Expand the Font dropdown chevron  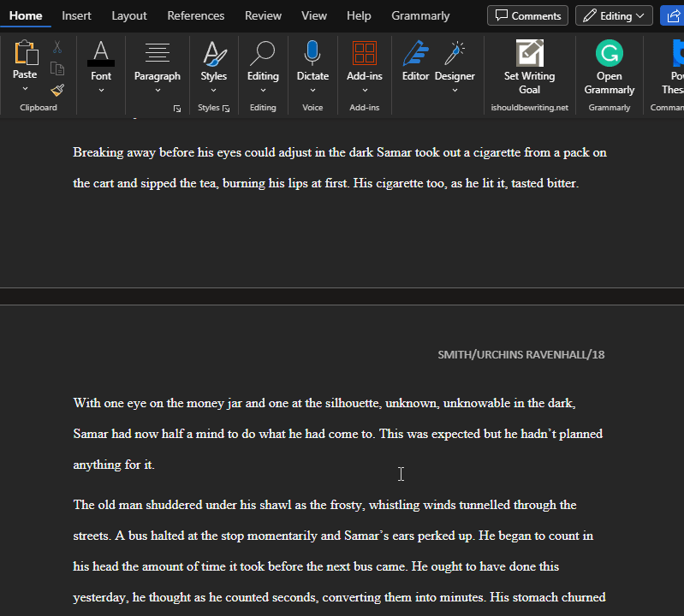pos(101,90)
